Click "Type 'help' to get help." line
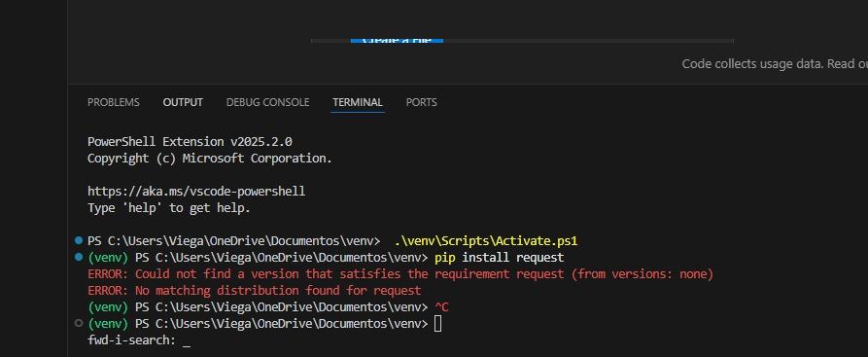Screen dimensions: 868x357 pyautogui.click(x=169, y=208)
